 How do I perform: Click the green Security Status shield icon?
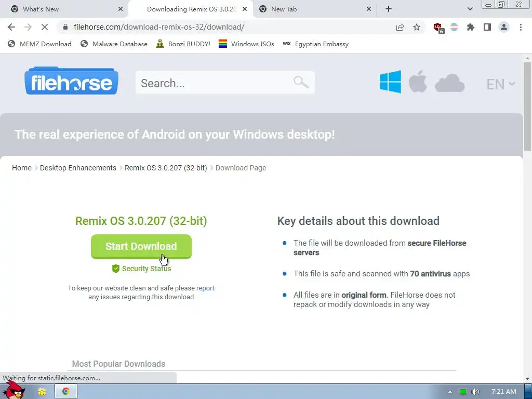(x=116, y=269)
